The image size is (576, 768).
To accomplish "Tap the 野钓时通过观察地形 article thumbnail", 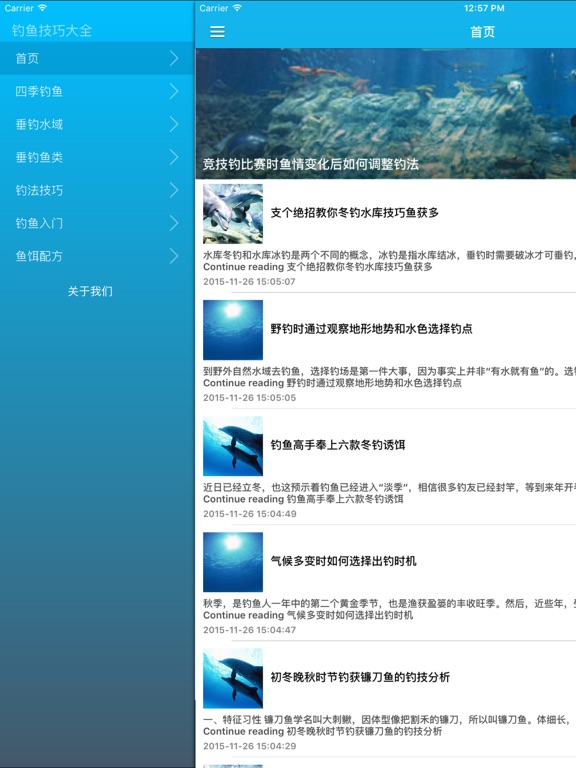I will click(x=233, y=330).
